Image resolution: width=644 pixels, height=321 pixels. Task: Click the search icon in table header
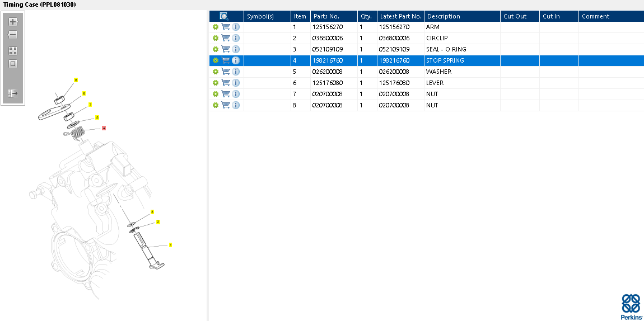coord(224,16)
